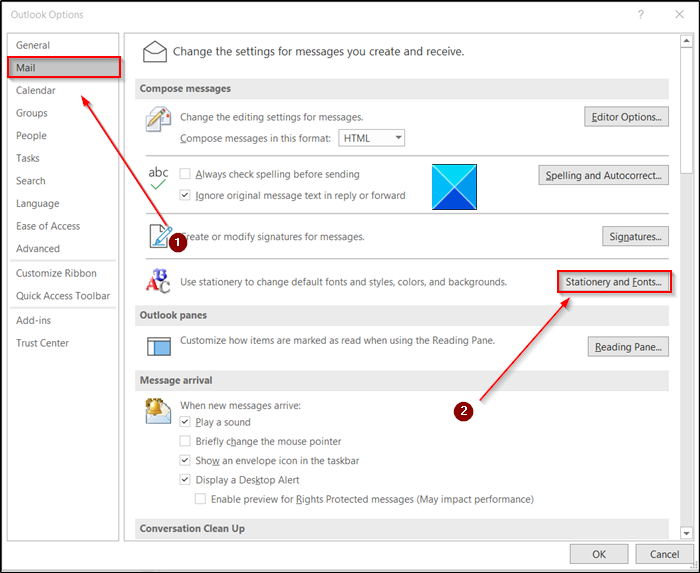
Task: Close the Outlook Options dialog
Action: click(x=679, y=15)
